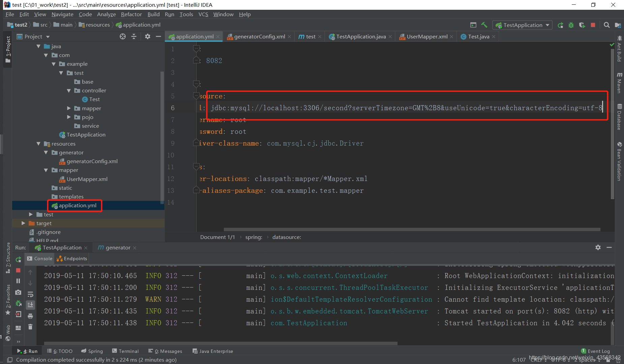
Task: Open the Spring tool window
Action: [x=92, y=351]
